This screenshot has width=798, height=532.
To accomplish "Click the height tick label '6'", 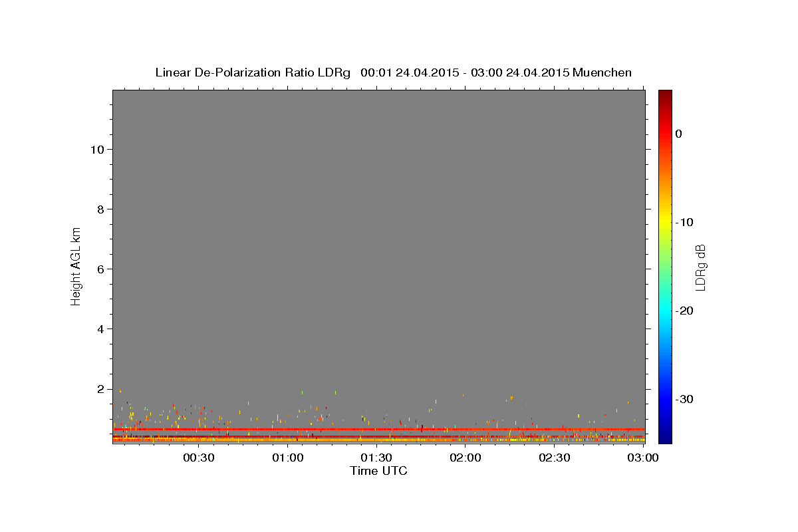I will (99, 269).
